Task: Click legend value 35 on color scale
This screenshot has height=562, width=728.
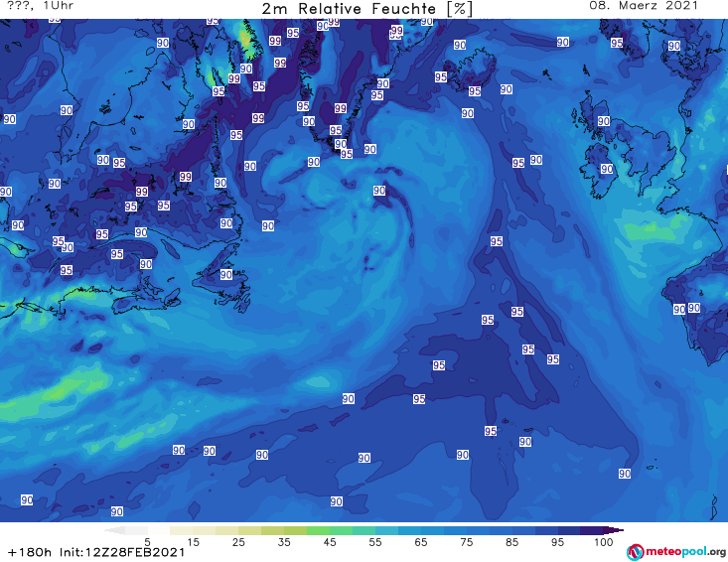Action: (284, 542)
